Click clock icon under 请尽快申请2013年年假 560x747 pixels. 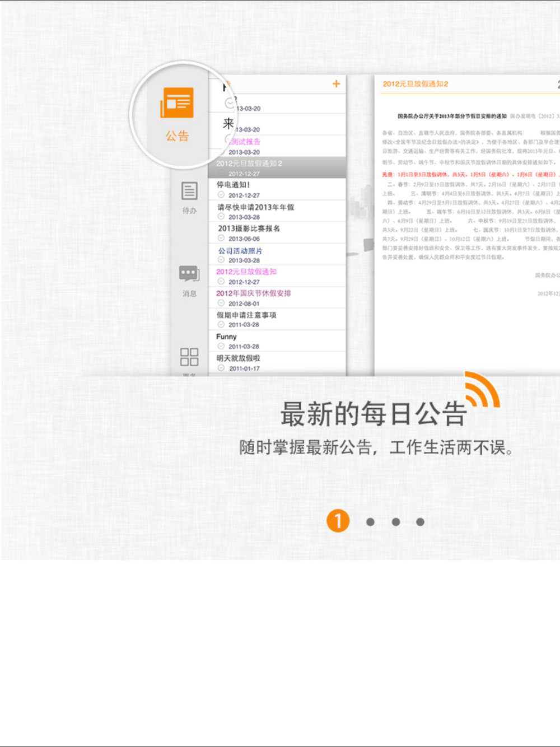click(x=221, y=217)
